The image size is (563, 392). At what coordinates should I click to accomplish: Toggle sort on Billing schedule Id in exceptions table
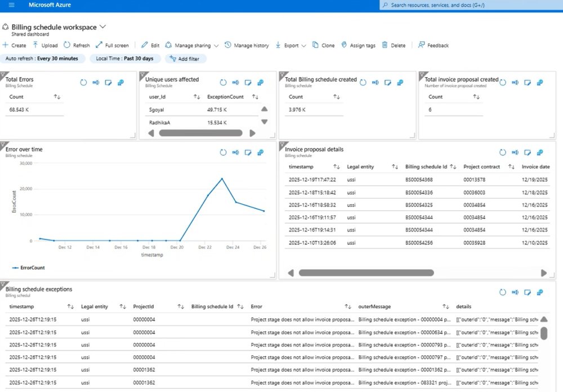pos(240,307)
